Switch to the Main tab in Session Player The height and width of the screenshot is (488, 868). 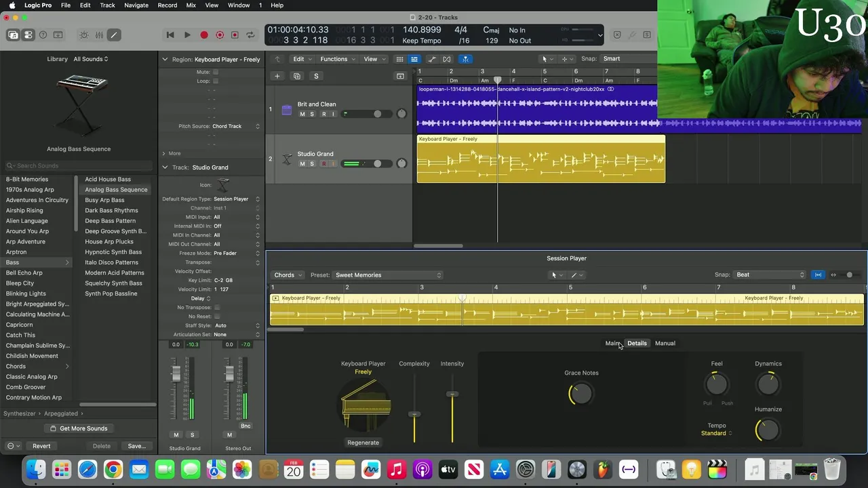coord(612,344)
